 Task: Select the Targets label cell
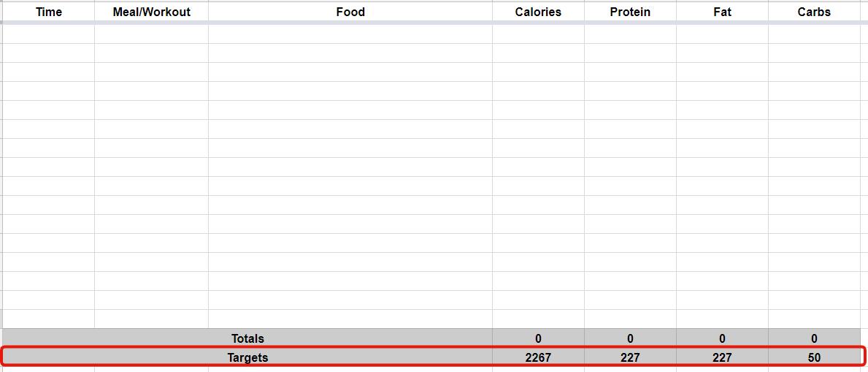coord(247,357)
